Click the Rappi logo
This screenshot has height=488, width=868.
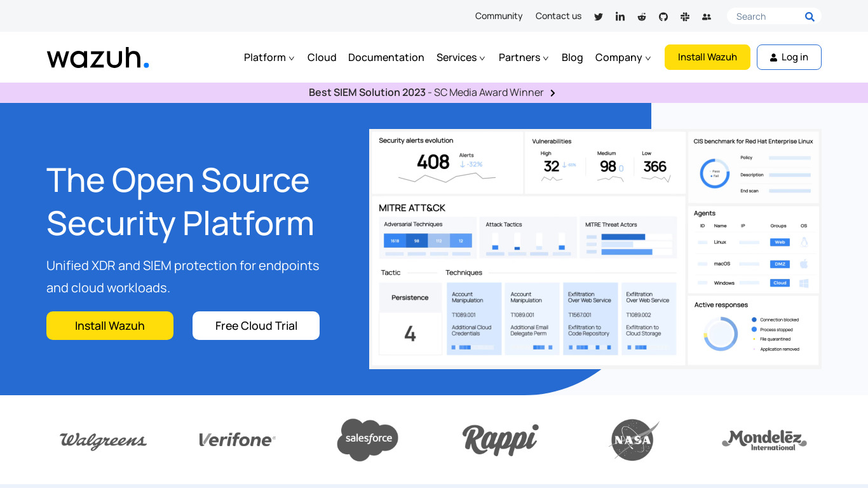501,440
